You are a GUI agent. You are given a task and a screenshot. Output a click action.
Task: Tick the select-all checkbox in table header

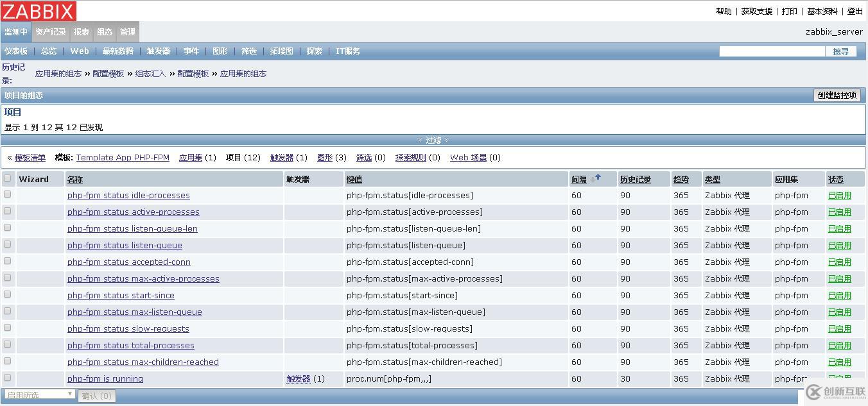[x=8, y=178]
